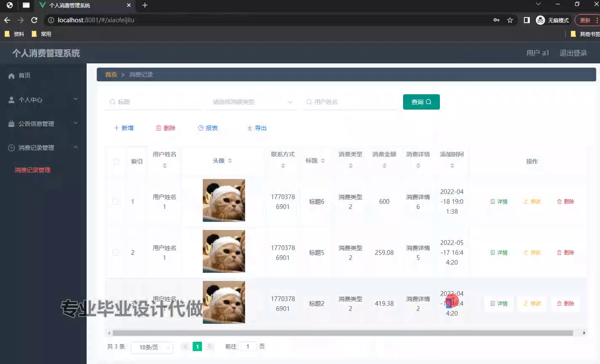Sort by the 消费详情 column

[x=418, y=166]
